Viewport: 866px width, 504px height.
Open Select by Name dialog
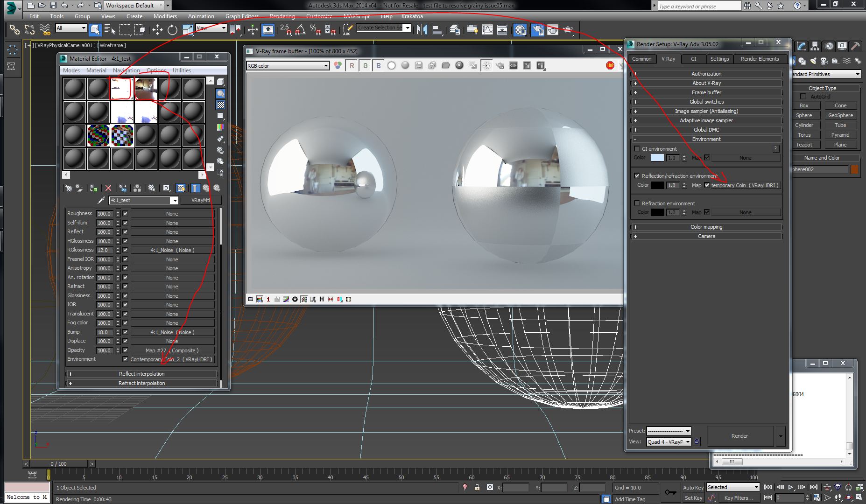[110, 30]
